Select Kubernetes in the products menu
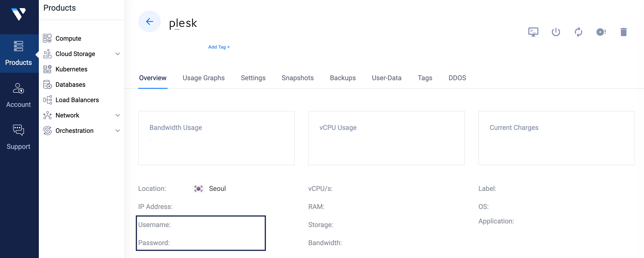644x258 pixels. 71,69
